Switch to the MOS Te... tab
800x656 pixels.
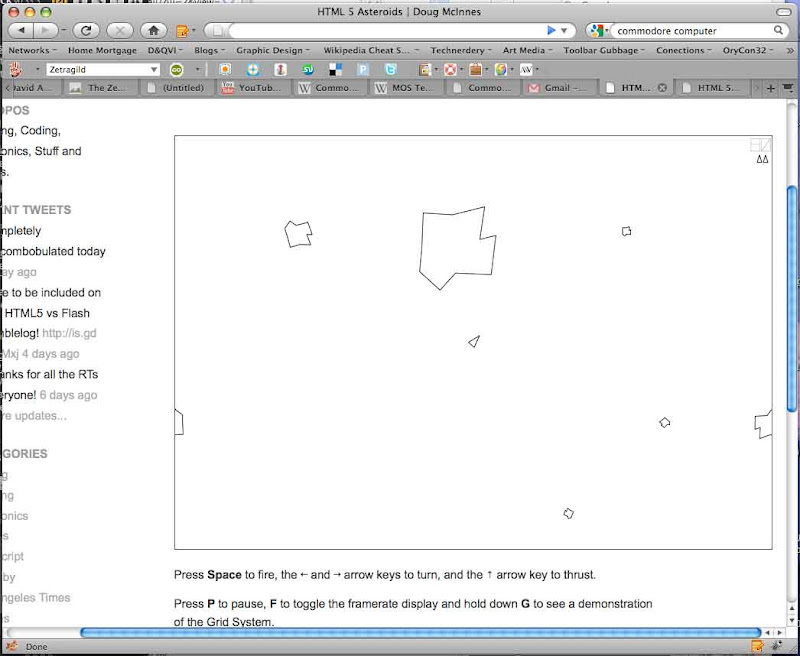406,88
